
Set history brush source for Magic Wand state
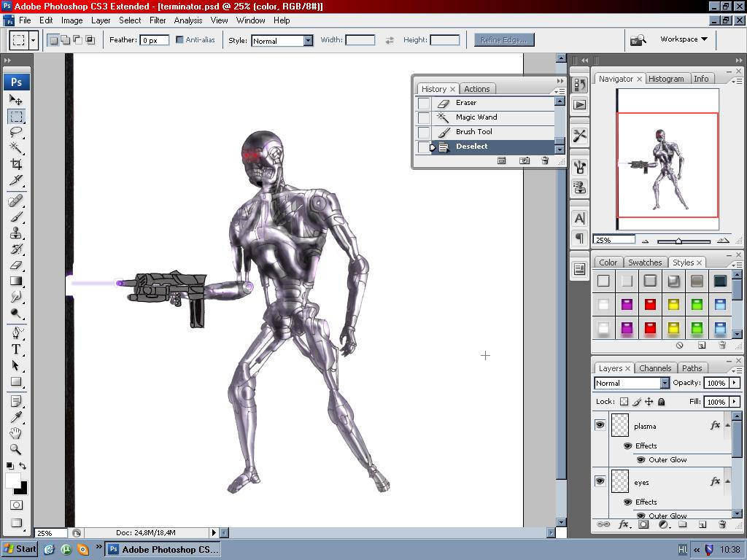click(x=424, y=117)
